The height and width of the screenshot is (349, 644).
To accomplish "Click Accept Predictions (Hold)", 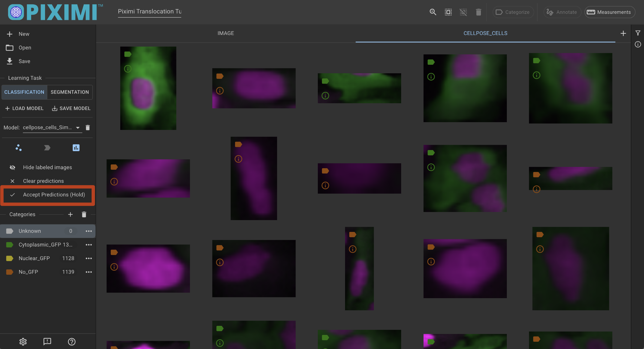I will 48,195.
